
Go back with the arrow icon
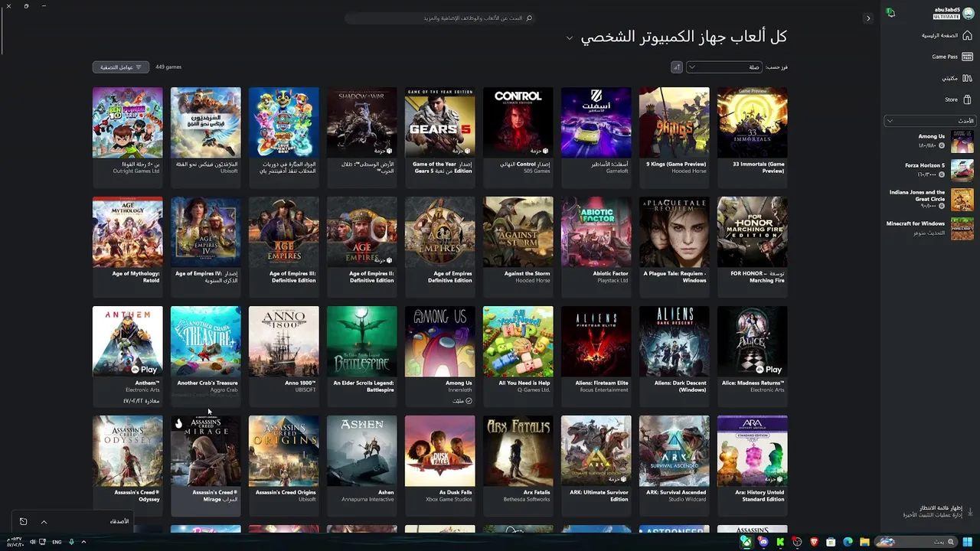coord(867,18)
